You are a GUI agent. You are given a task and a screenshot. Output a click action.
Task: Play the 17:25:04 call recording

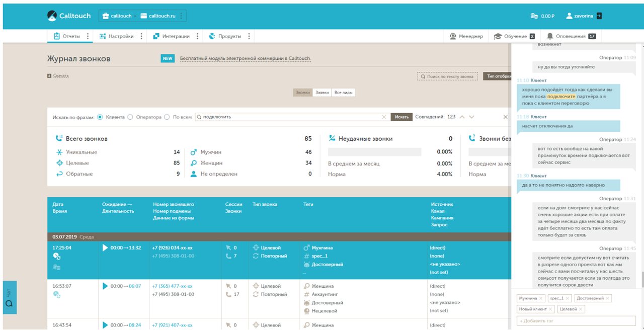click(x=105, y=247)
